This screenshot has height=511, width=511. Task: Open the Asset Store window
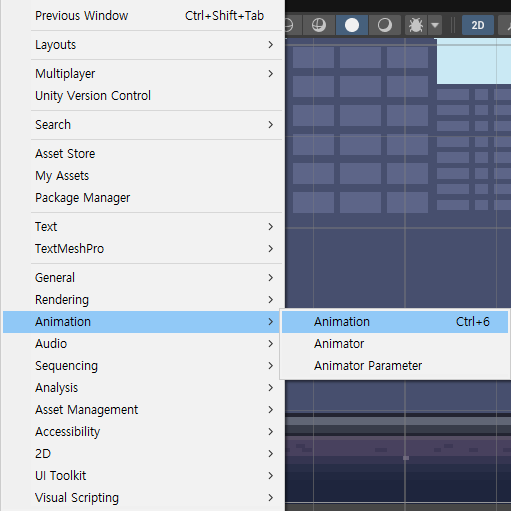[x=142, y=154]
